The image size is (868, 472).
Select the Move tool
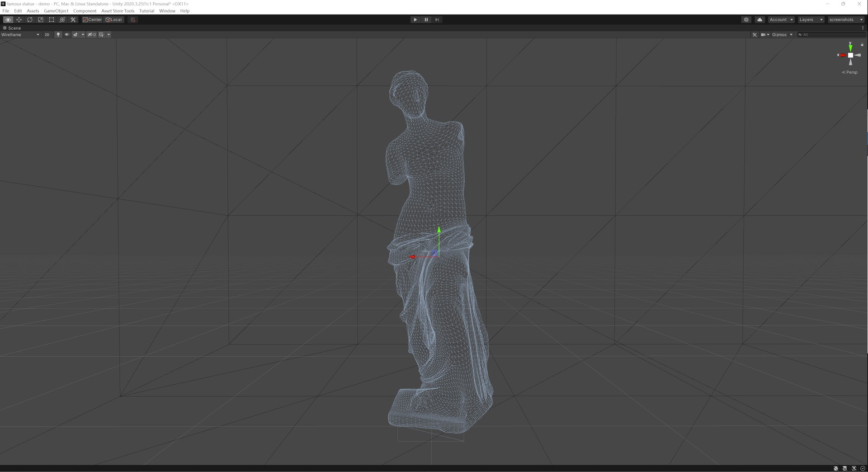coord(19,20)
